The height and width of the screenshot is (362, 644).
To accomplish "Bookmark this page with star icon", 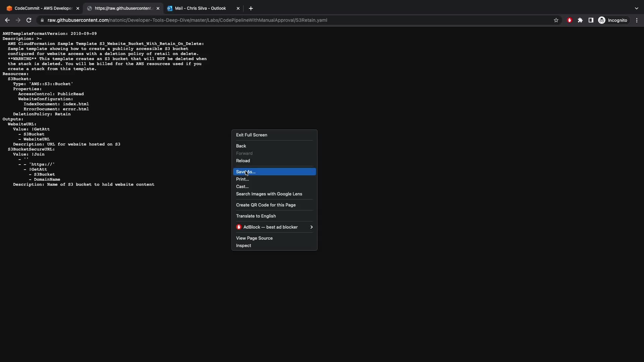I will (556, 20).
